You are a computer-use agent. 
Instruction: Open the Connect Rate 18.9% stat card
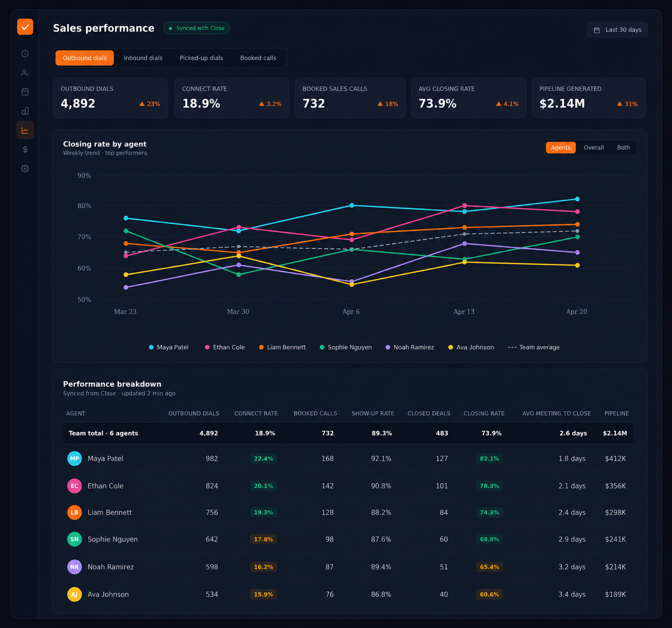232,98
